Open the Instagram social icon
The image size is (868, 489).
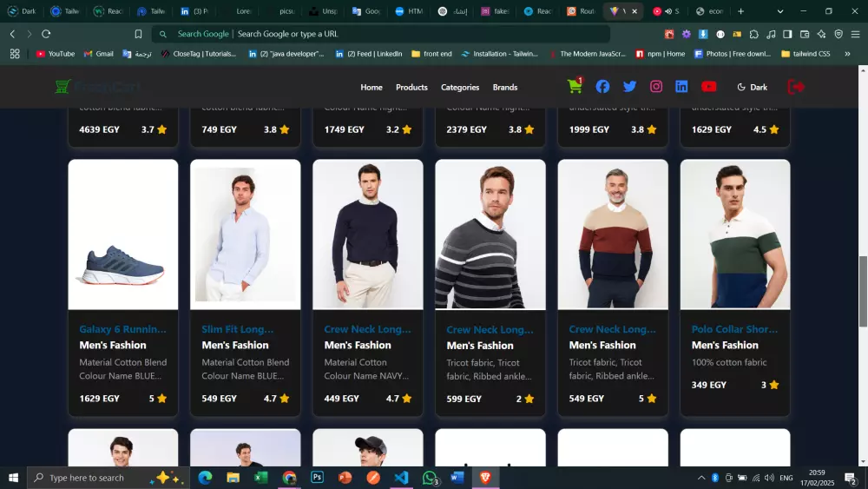(656, 86)
